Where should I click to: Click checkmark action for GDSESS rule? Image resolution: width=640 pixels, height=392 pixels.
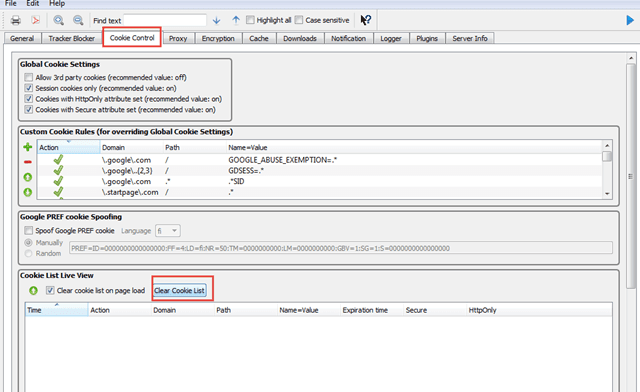click(58, 170)
